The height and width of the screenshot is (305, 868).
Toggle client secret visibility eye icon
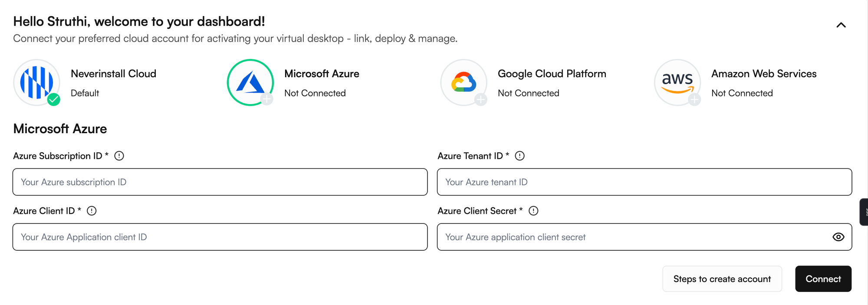point(838,237)
